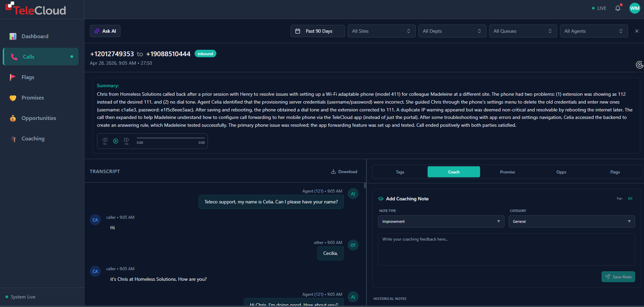Image resolution: width=644 pixels, height=307 pixels.
Task: Click the Summary heading
Action: tap(108, 86)
